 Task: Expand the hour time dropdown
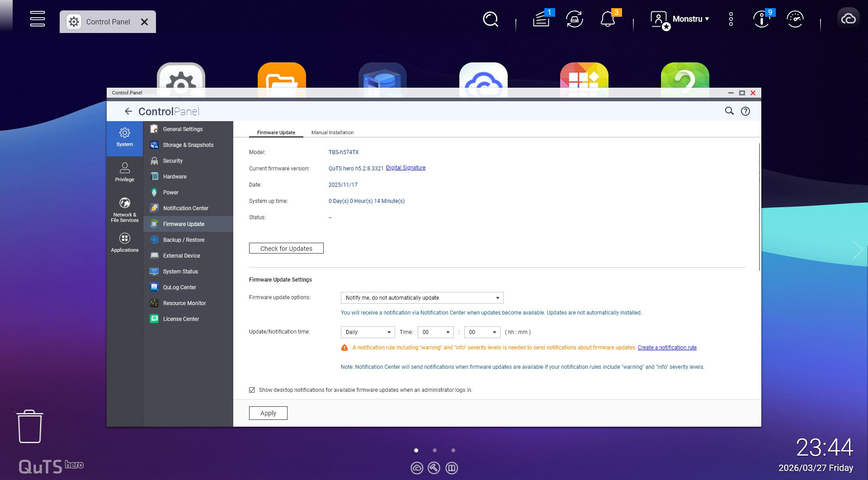click(x=435, y=332)
